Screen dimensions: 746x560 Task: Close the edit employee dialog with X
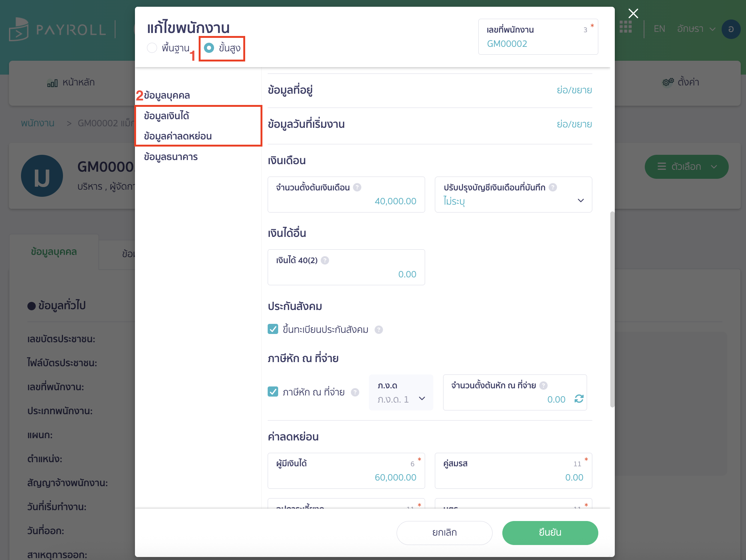click(x=633, y=13)
